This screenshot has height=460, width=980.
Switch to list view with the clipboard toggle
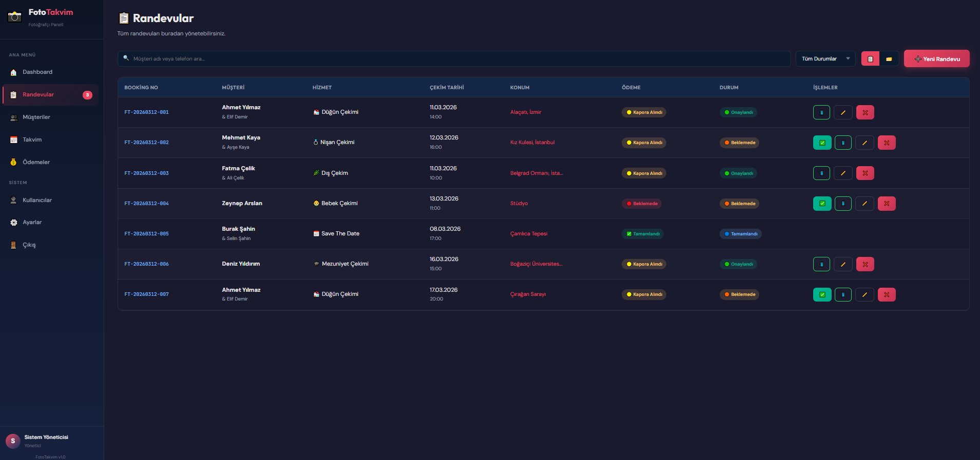point(870,59)
